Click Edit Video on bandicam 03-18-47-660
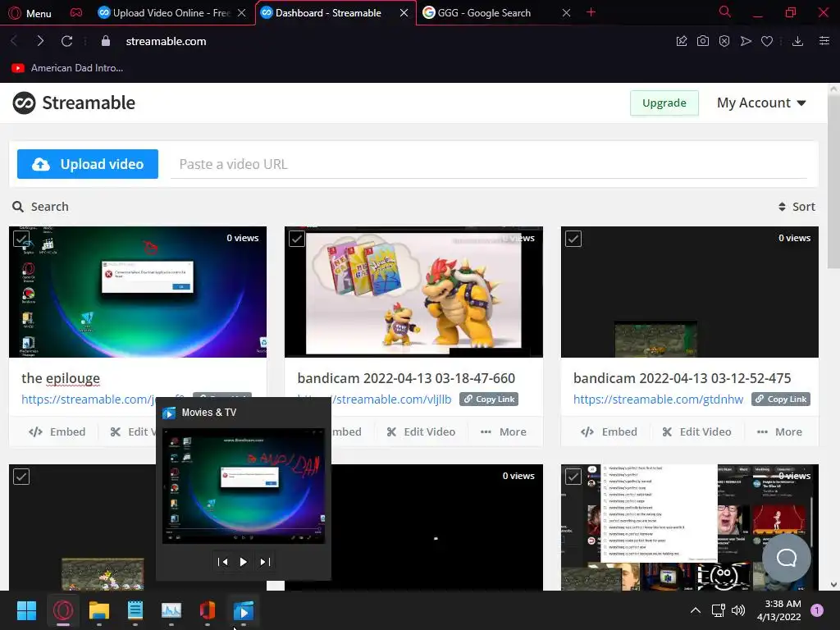The image size is (840, 630). point(421,431)
